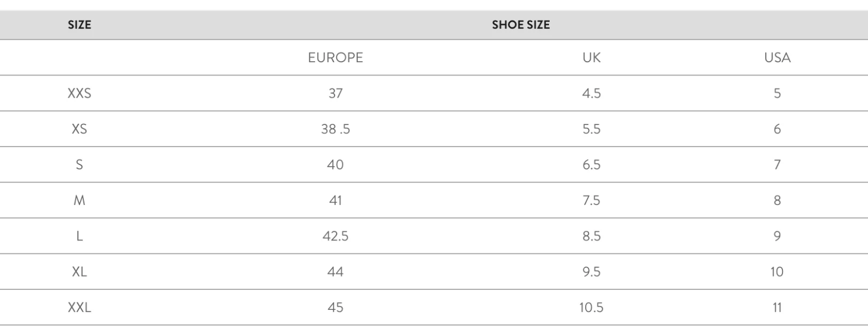Choose the XXL size row label
Image resolution: width=868 pixels, height=331 pixels.
tap(79, 307)
